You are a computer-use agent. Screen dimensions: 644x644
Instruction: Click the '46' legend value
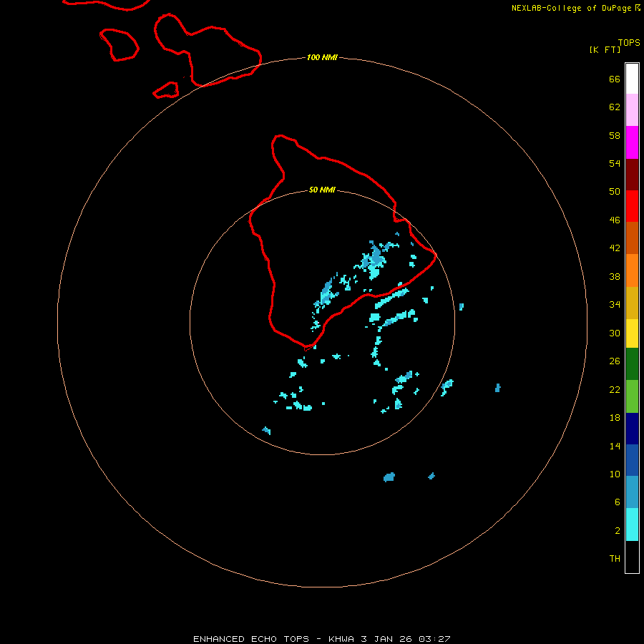(x=615, y=220)
